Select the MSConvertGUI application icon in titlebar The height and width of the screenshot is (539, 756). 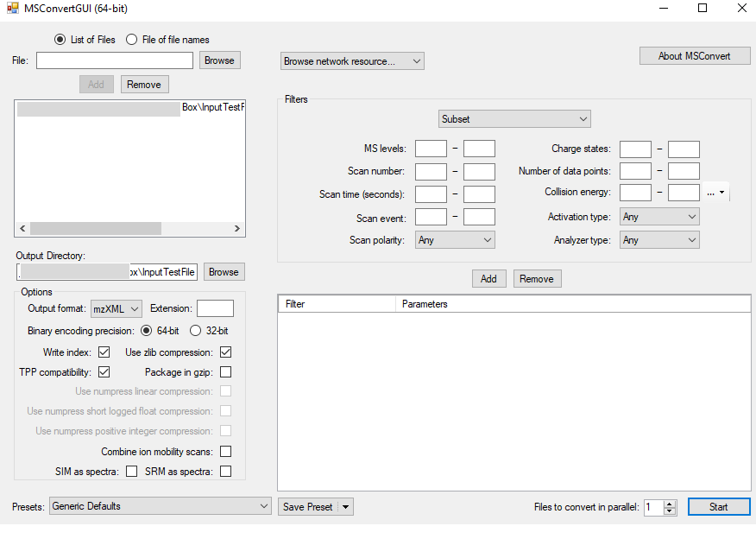tap(10, 9)
